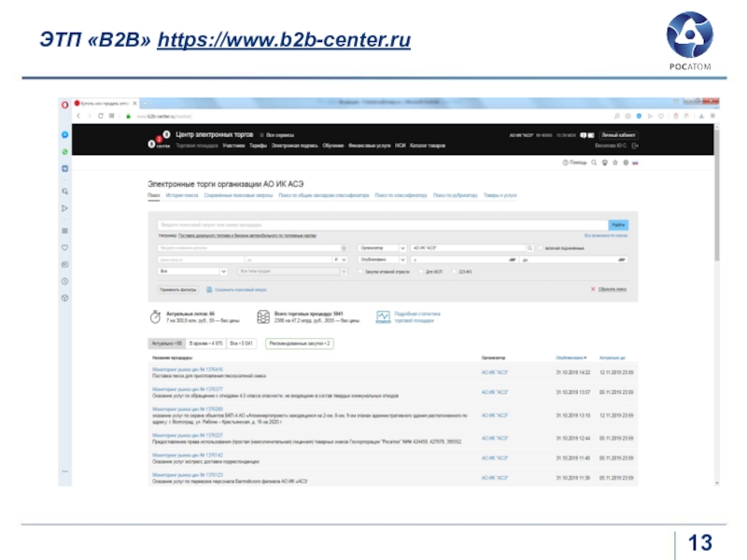
Task: Open the site search magnifier near Помощь
Action: 594,162
